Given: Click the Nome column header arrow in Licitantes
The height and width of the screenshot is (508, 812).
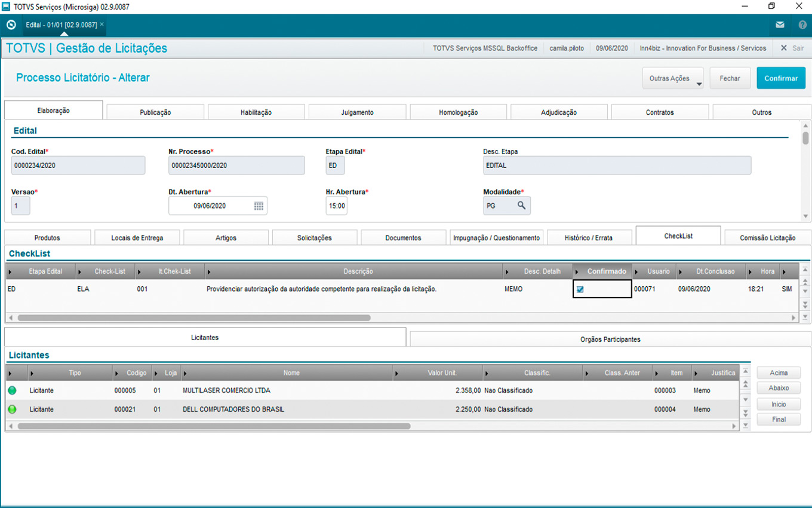Looking at the screenshot, I should click(x=185, y=374).
